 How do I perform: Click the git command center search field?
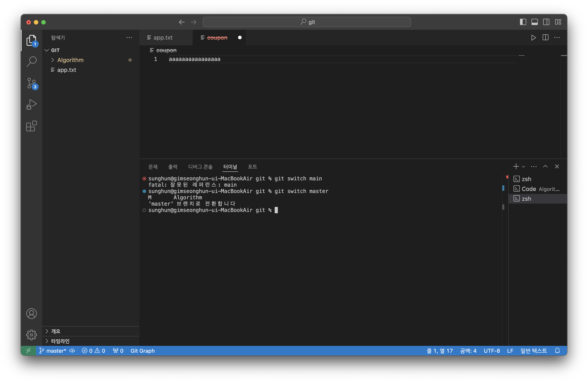click(x=307, y=22)
